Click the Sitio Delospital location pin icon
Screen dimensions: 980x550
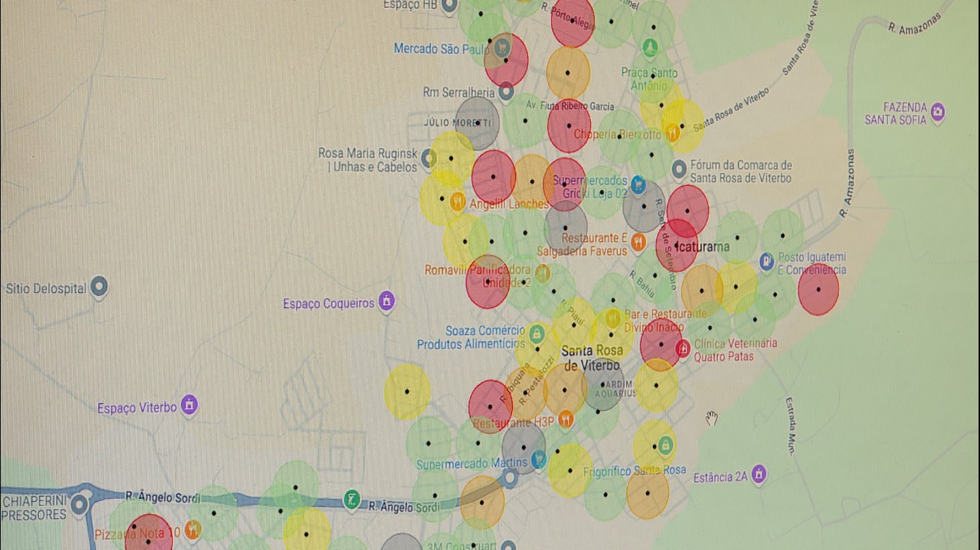click(x=99, y=288)
